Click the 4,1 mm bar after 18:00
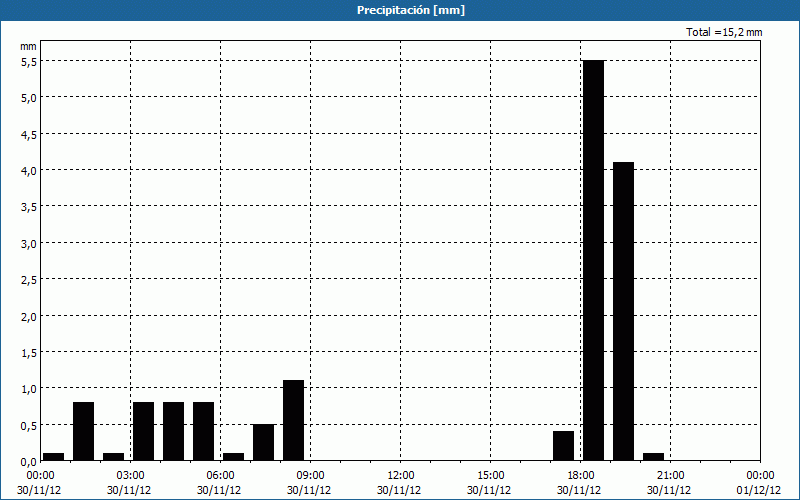This screenshot has height=500, width=800. pos(623,311)
